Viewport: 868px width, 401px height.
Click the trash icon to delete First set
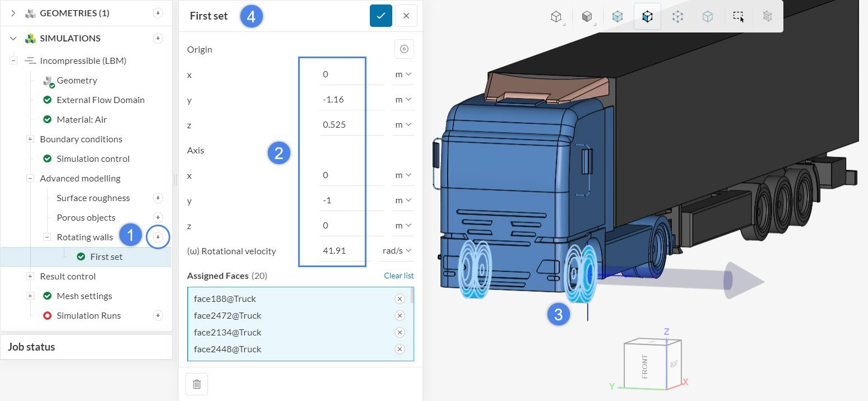click(197, 384)
